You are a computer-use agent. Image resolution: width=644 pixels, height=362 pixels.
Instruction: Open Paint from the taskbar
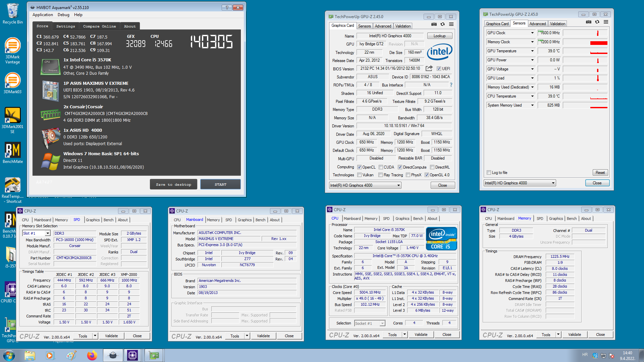(x=71, y=355)
